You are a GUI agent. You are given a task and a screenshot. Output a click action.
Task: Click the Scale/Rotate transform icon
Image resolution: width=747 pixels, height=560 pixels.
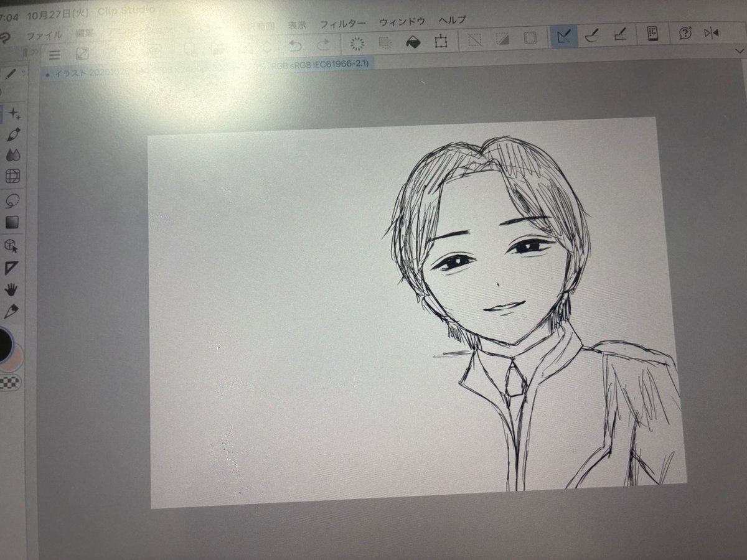tap(441, 41)
